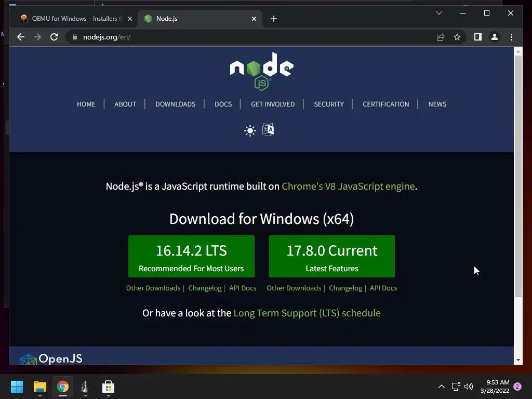The height and width of the screenshot is (399, 532).
Task: Open NEWS navigation item
Action: point(437,104)
